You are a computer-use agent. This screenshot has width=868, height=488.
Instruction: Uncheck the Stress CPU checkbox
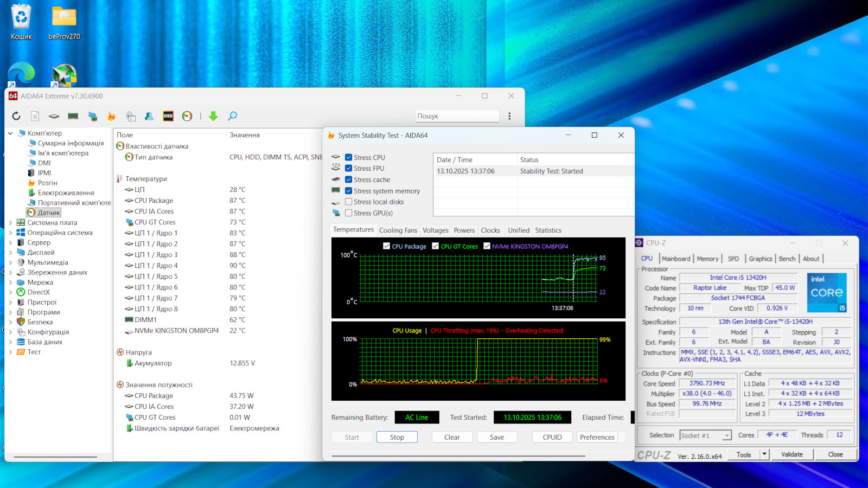click(349, 157)
